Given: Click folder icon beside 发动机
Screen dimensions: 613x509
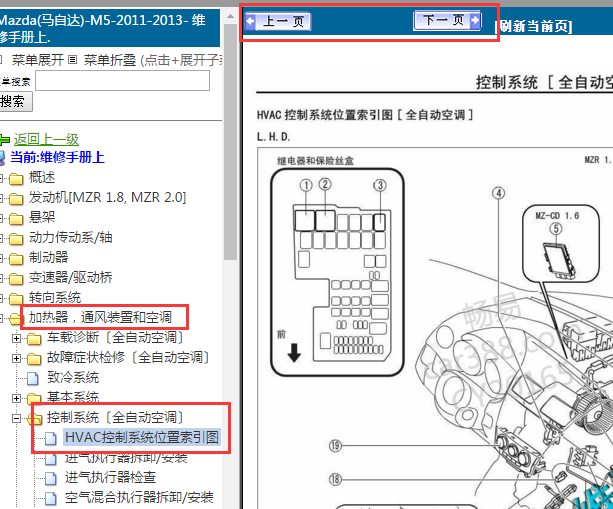Looking at the screenshot, I should click(16, 199).
